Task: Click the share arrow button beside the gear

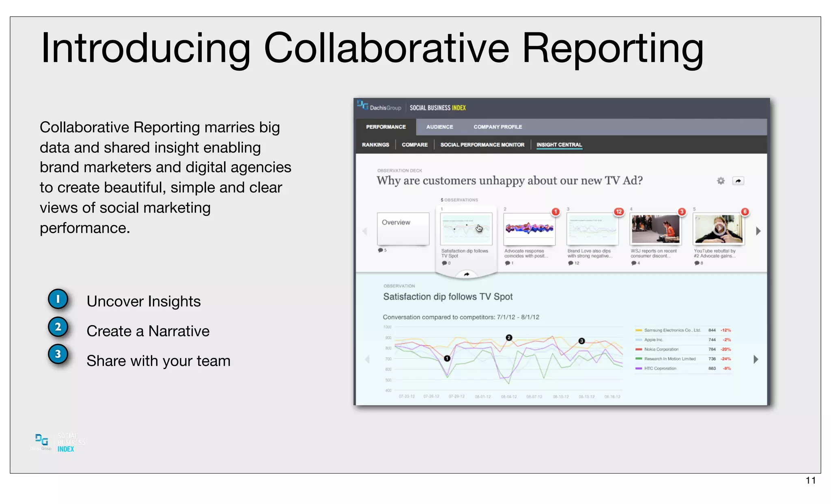Action: (x=738, y=181)
